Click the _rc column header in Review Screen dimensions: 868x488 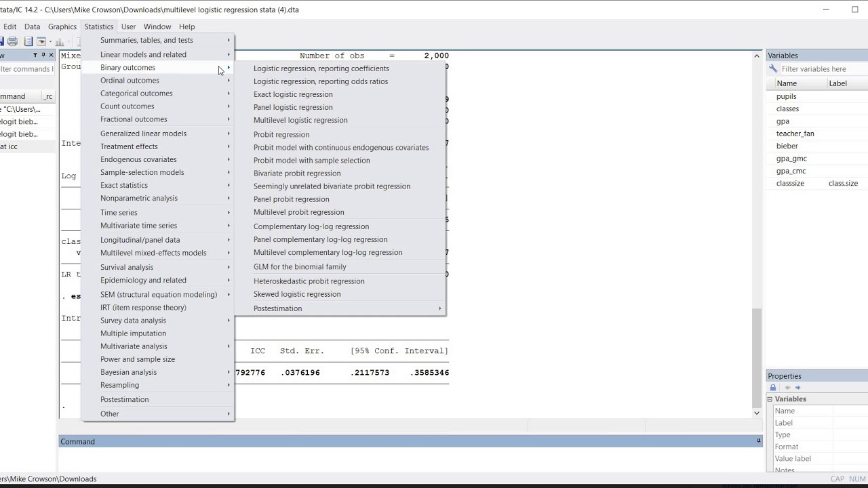(x=47, y=96)
